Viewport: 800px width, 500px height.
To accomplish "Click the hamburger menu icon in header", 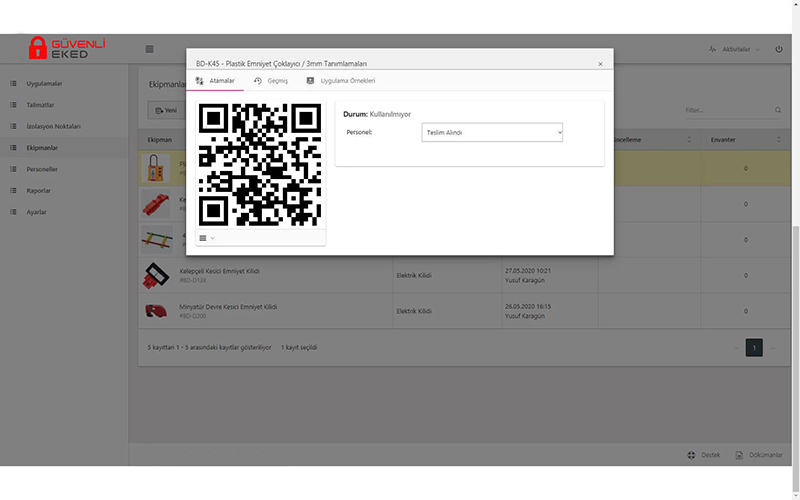I will click(150, 49).
